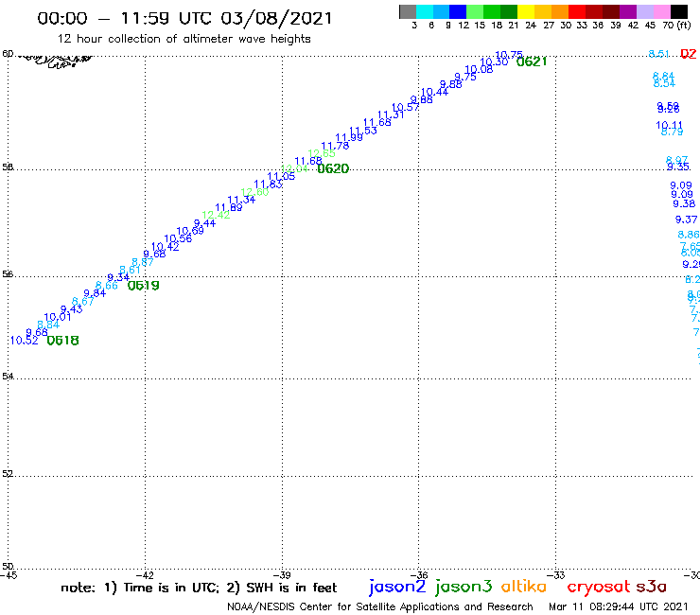This screenshot has width=700, height=615.
Task: Click the 9.43 wave height value
Action: coord(72,309)
